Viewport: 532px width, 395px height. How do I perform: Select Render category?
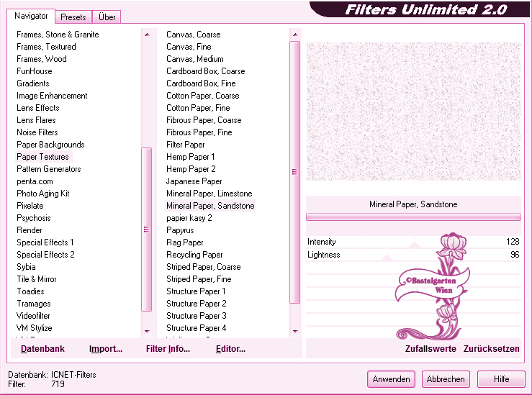pos(30,230)
